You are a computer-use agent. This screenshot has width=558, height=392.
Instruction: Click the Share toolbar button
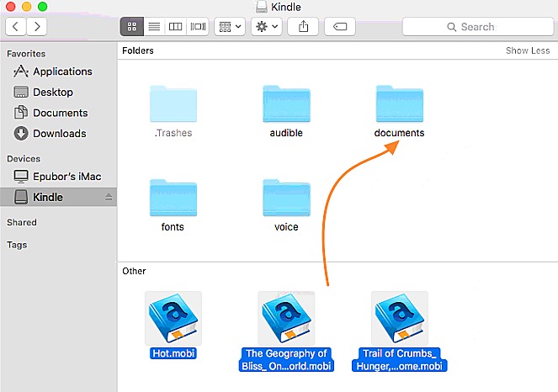(303, 27)
